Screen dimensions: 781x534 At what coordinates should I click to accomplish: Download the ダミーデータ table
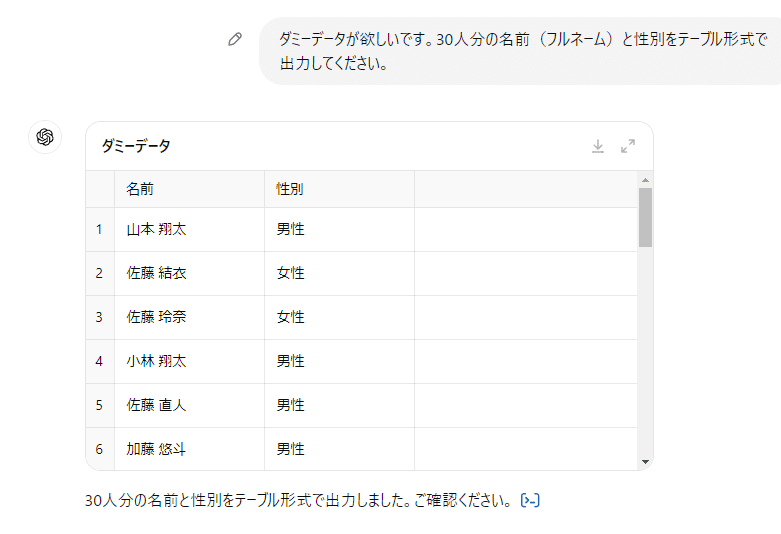[x=598, y=146]
